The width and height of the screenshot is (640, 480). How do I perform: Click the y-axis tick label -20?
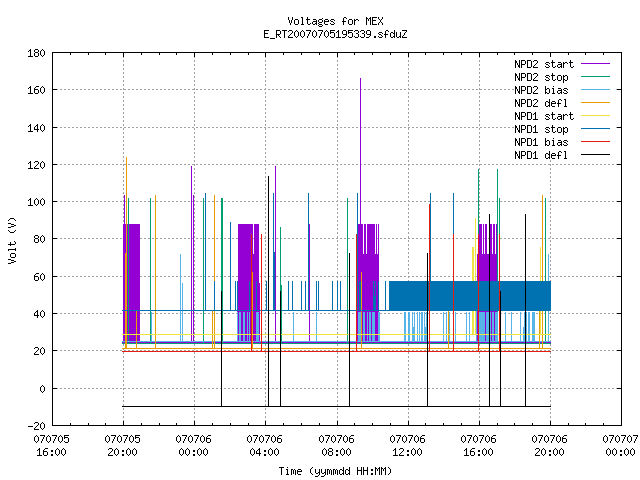point(36,426)
